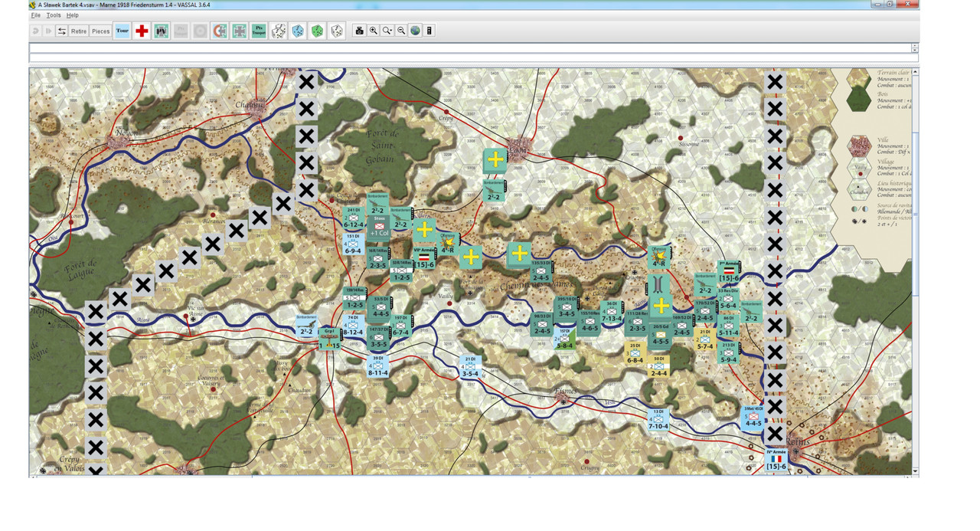Select the 21 DI 3-5-4 counter
Image resolution: width=980 pixels, height=531 pixels.
tap(470, 367)
